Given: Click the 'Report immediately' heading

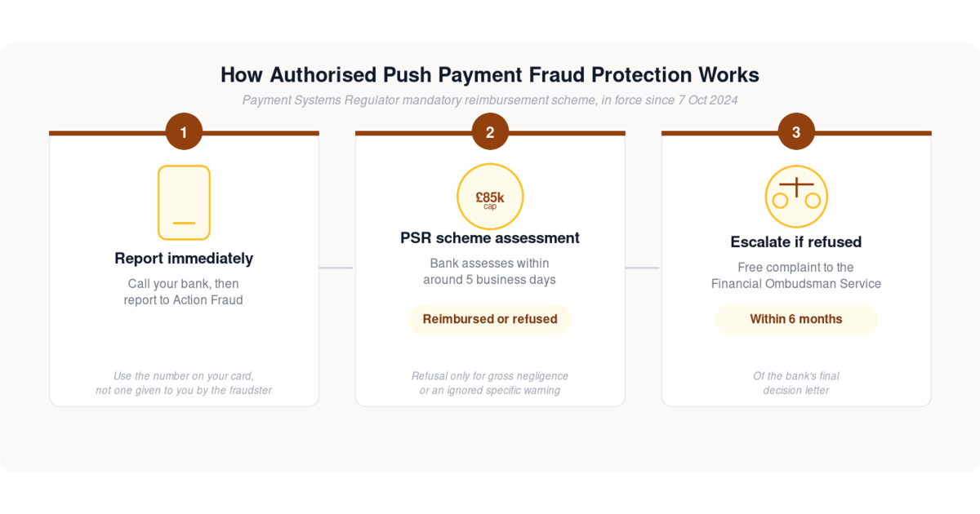Looking at the screenshot, I should coord(184,259).
